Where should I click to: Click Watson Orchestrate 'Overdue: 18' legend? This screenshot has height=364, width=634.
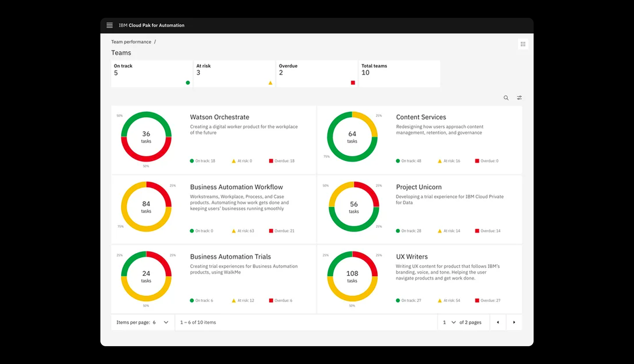pyautogui.click(x=282, y=161)
